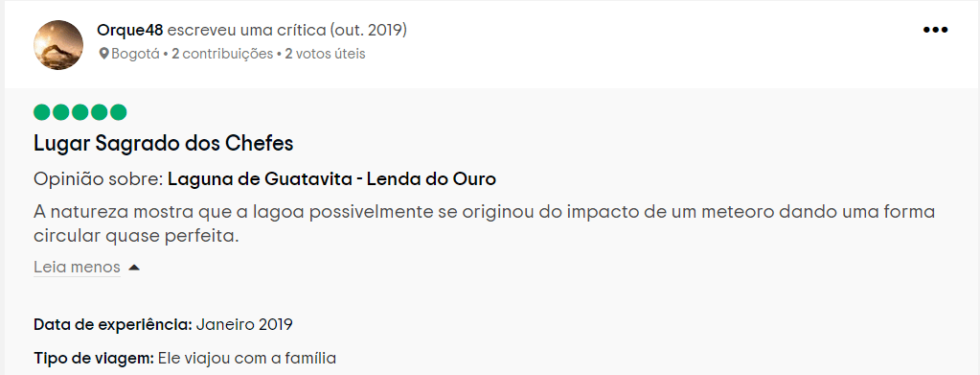980x375 pixels.
Task: Click the Tipo de viagem label
Action: click(x=94, y=359)
